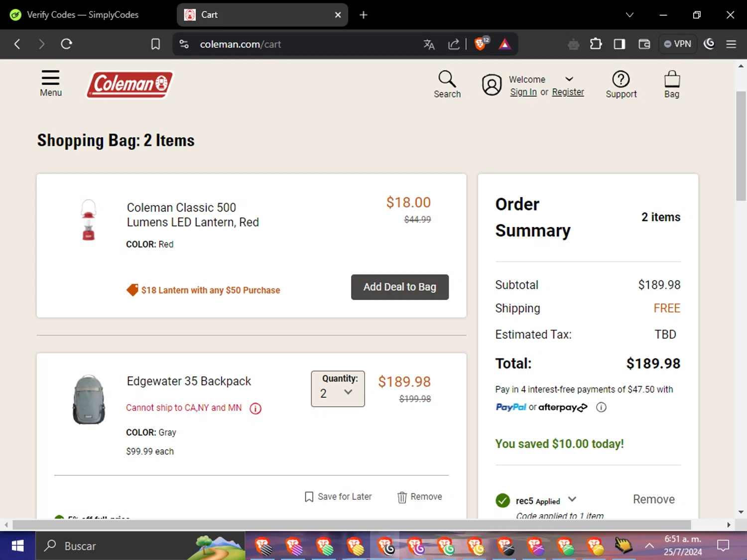Click the browser forward arrow
Image resolution: width=747 pixels, height=560 pixels.
41,44
